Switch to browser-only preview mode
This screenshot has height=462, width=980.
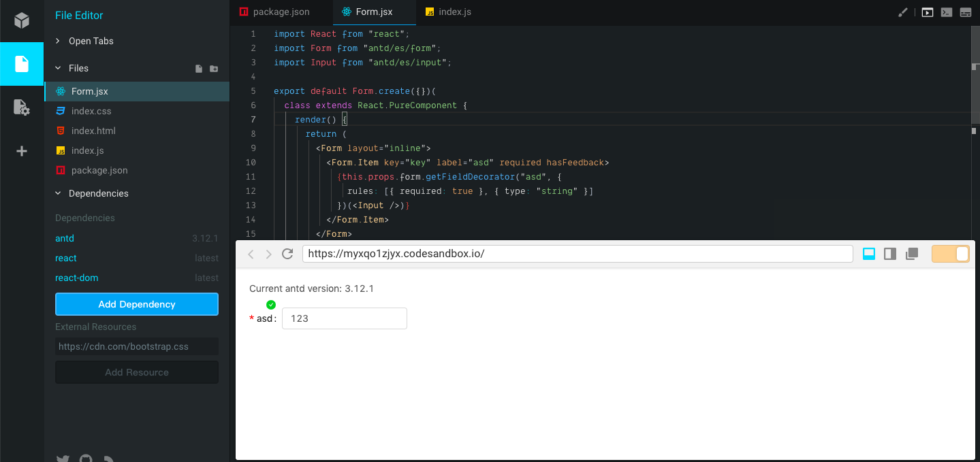coord(868,253)
